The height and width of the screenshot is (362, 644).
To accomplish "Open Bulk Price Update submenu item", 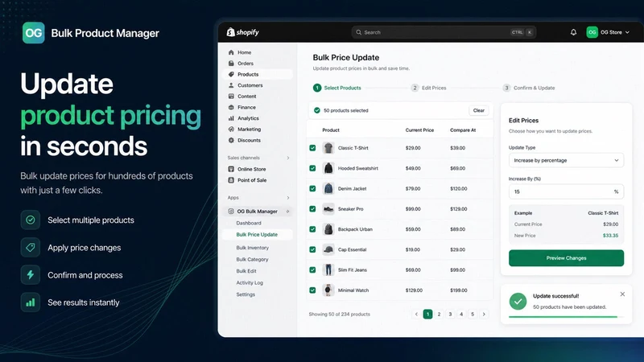I will pos(257,234).
